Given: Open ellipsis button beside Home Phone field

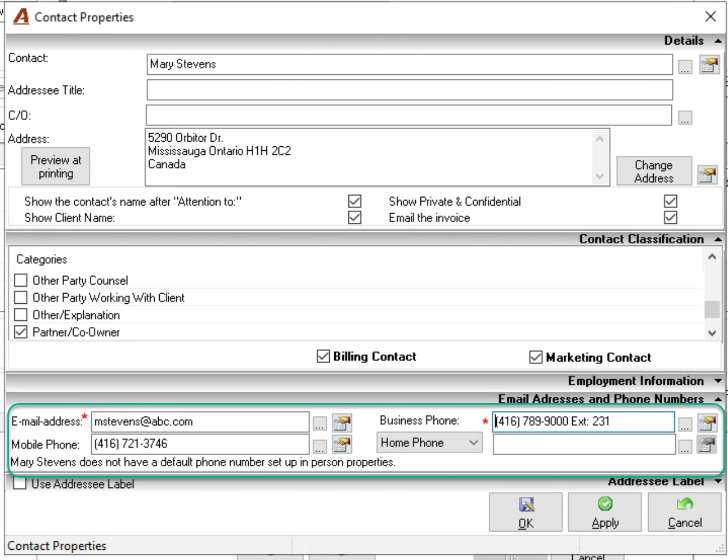Looking at the screenshot, I should pos(685,447).
